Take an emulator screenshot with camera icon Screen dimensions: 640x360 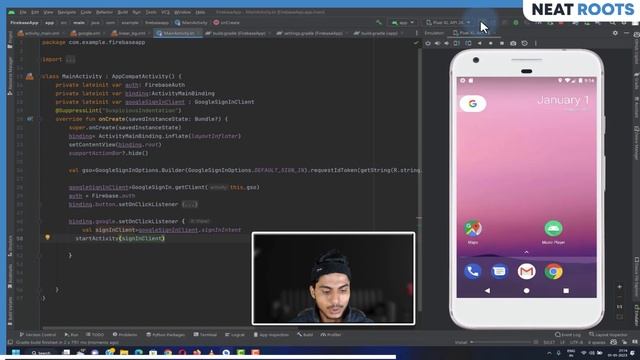[513, 43]
